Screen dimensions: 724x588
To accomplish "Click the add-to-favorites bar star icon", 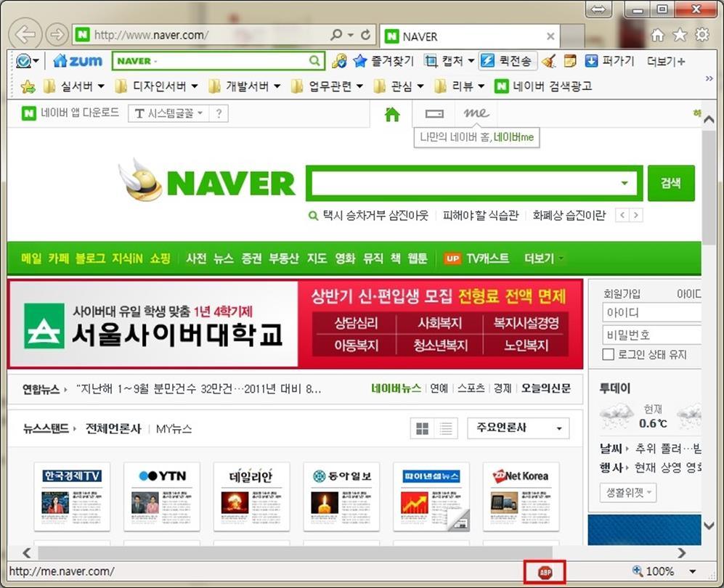I will point(28,86).
